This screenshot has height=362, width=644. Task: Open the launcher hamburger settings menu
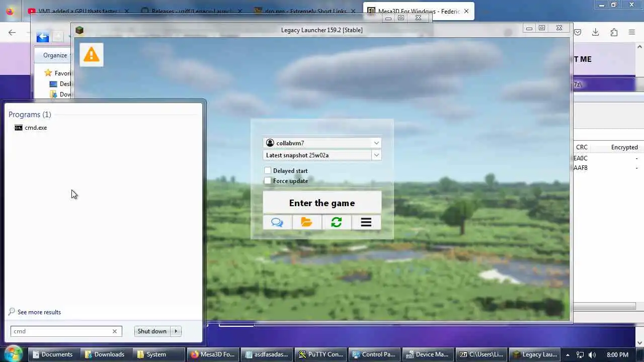[x=366, y=222]
